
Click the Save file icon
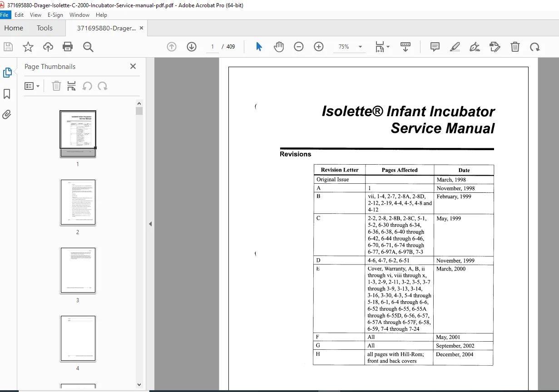[x=8, y=47]
